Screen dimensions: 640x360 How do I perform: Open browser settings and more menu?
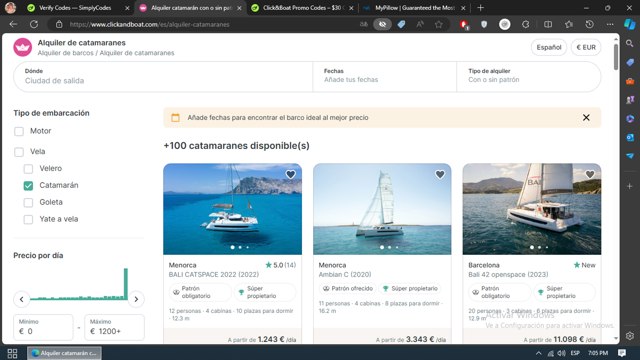[x=610, y=24]
